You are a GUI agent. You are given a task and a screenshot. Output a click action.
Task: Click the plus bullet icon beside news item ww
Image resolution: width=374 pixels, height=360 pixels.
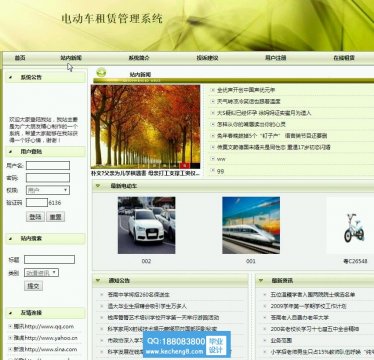(x=212, y=159)
